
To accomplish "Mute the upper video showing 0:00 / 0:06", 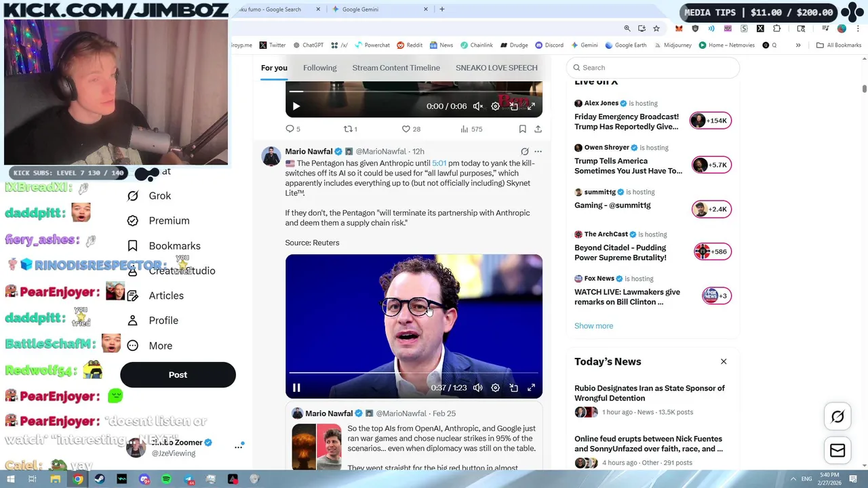I will click(478, 106).
